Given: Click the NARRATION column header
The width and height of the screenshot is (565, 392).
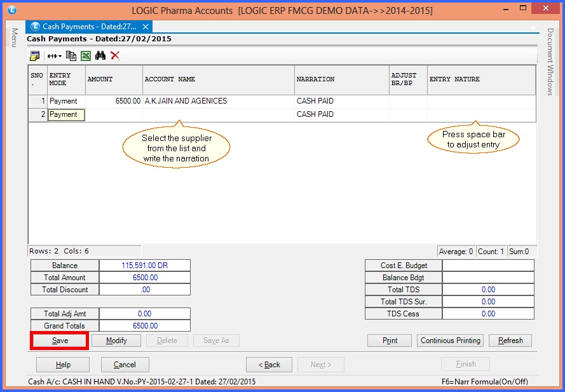Looking at the screenshot, I should (341, 79).
